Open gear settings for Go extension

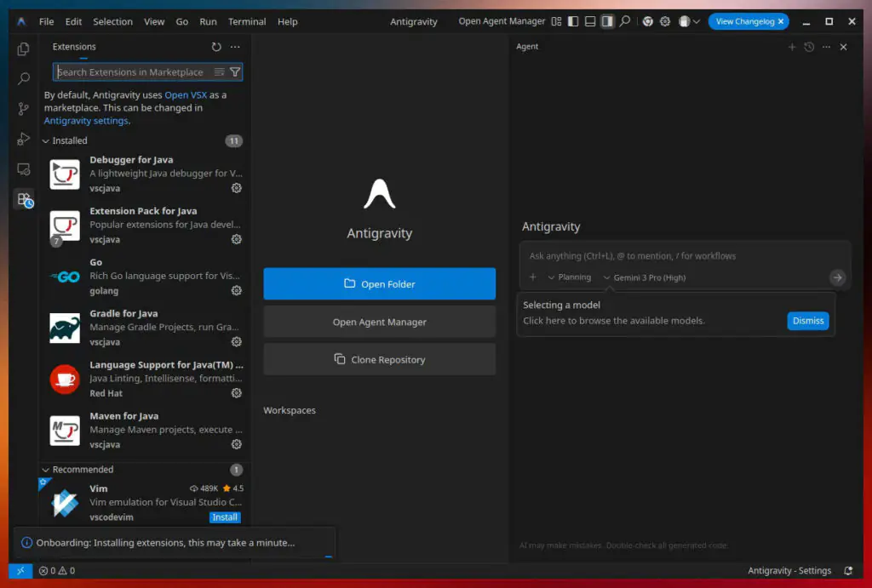[237, 290]
